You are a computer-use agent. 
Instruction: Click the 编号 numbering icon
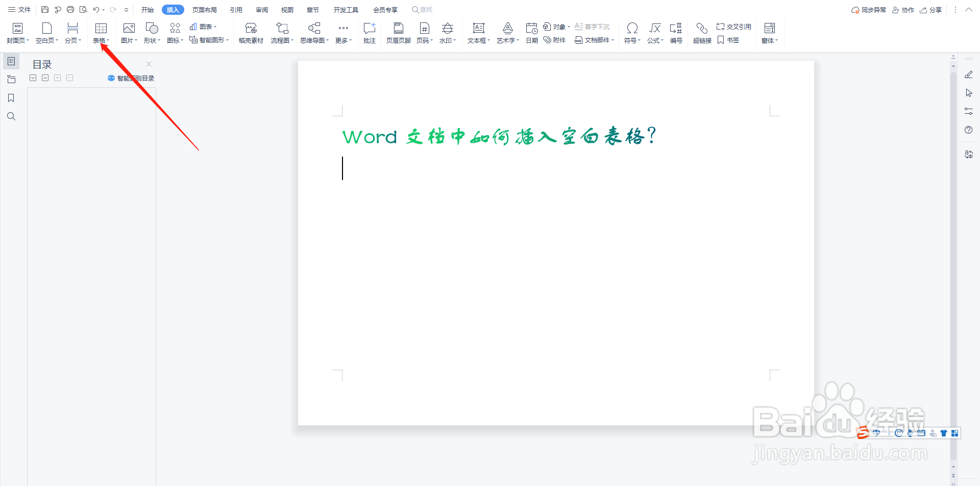click(x=676, y=28)
